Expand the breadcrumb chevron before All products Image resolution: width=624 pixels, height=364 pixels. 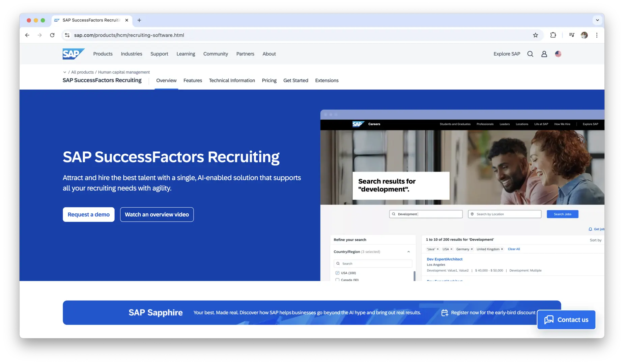click(65, 72)
